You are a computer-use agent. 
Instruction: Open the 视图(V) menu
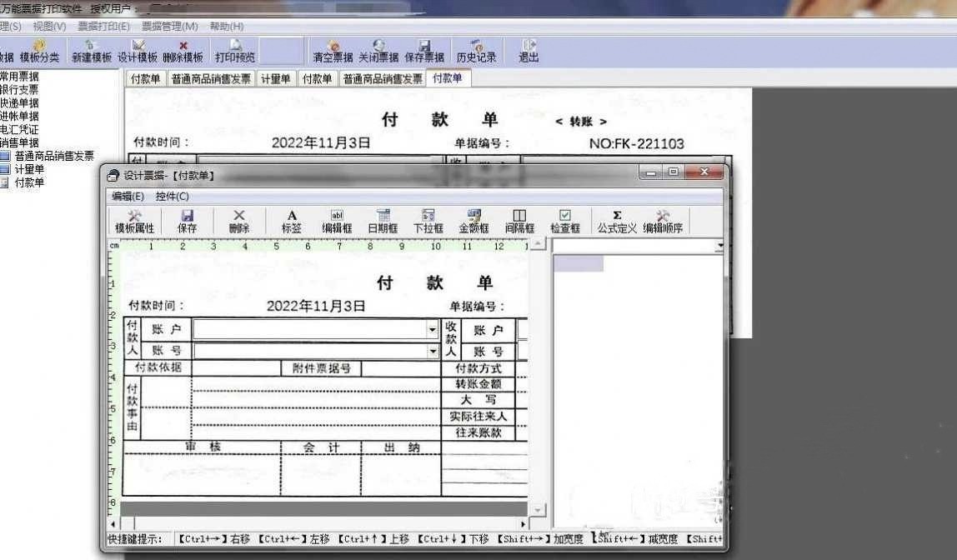tap(49, 26)
